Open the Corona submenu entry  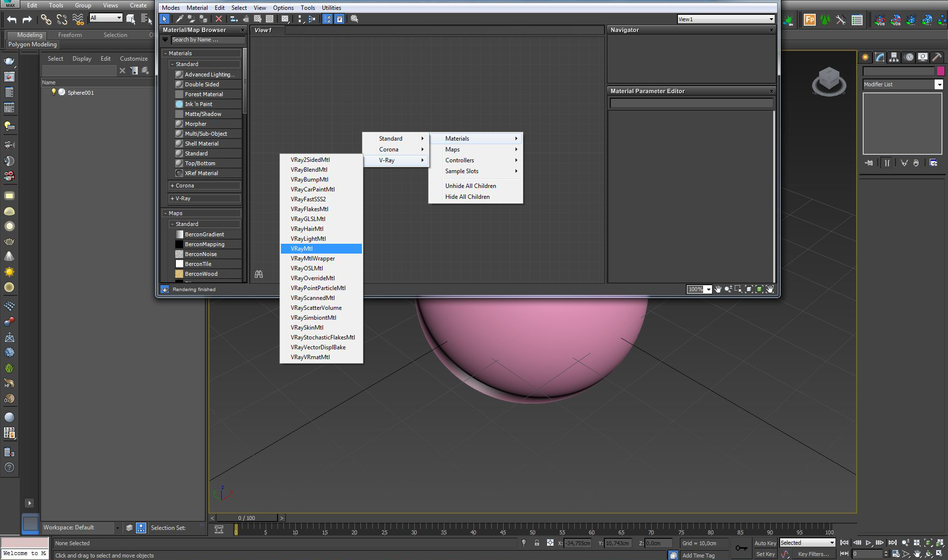tap(395, 149)
